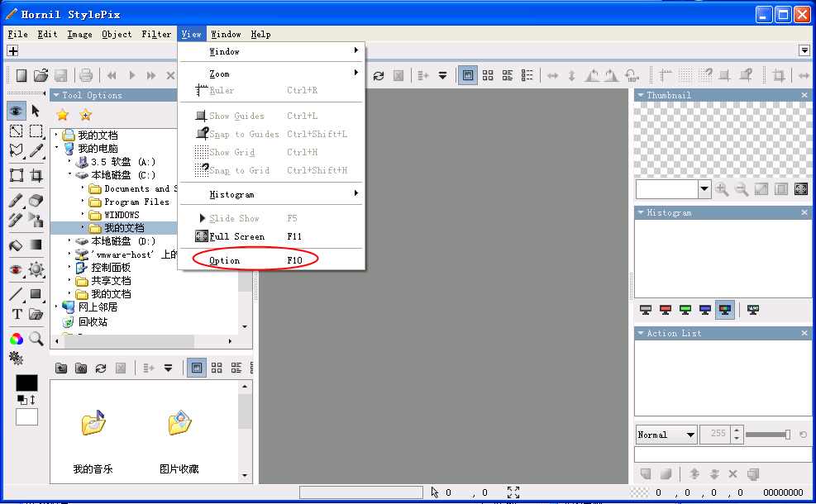
Task: Increase the opacity 255 stepper value
Action: click(x=737, y=430)
